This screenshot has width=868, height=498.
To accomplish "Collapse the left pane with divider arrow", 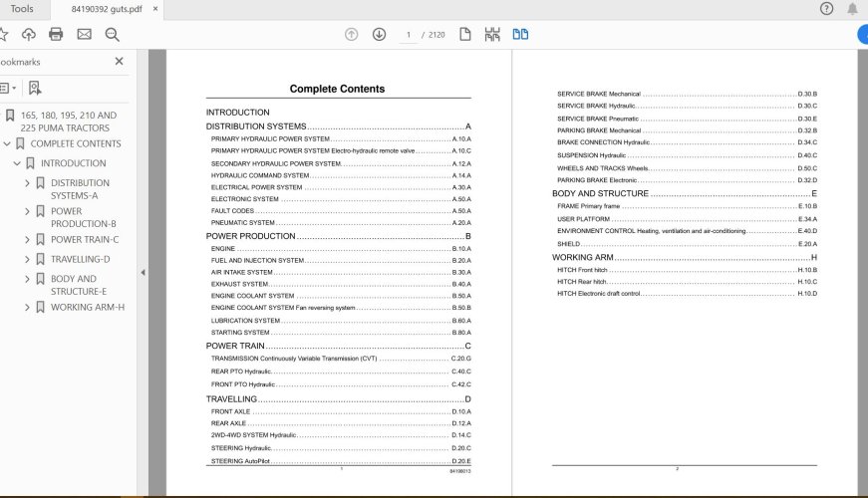I will point(142,272).
